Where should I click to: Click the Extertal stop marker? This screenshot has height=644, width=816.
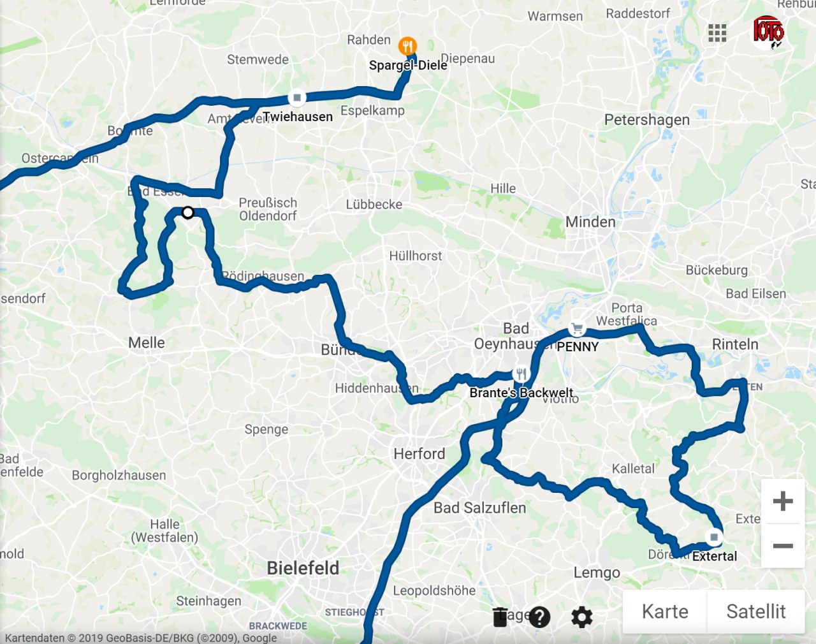[x=714, y=538]
